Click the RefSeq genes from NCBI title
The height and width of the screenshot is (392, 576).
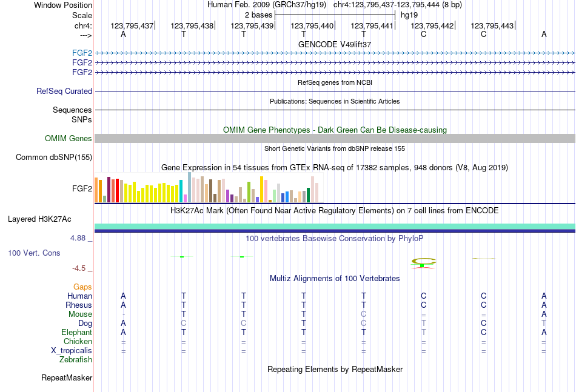335,82
